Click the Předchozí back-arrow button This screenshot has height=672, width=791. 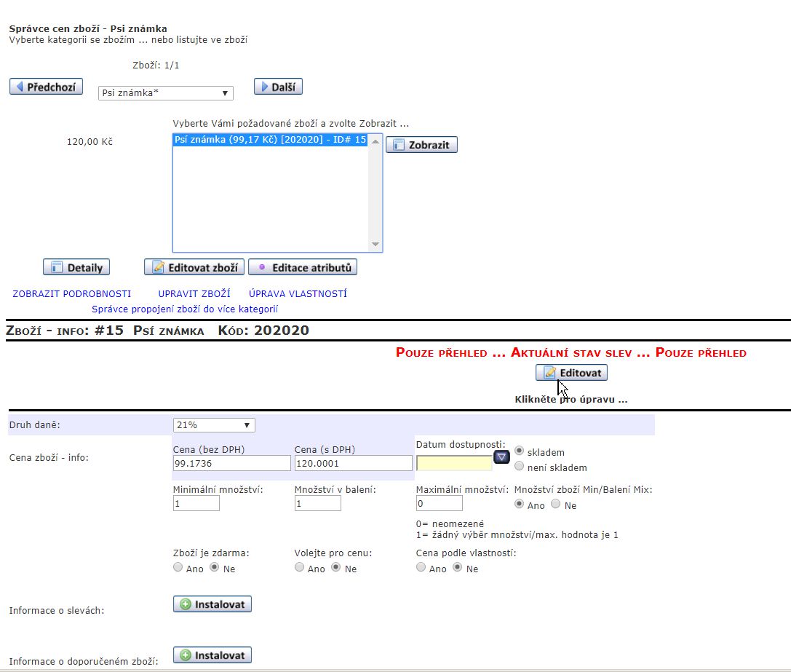pyautogui.click(x=46, y=87)
